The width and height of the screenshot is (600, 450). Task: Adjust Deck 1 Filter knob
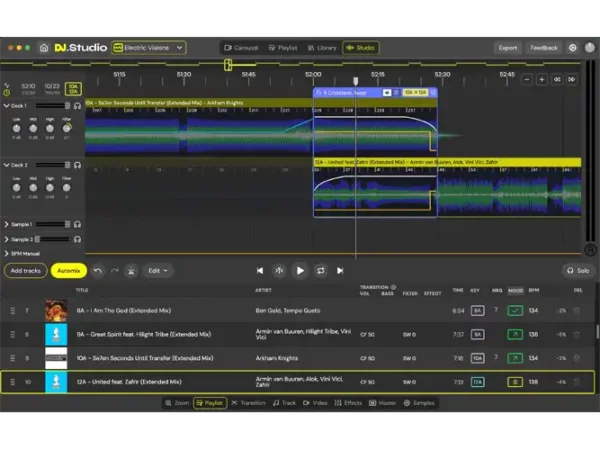(67, 128)
